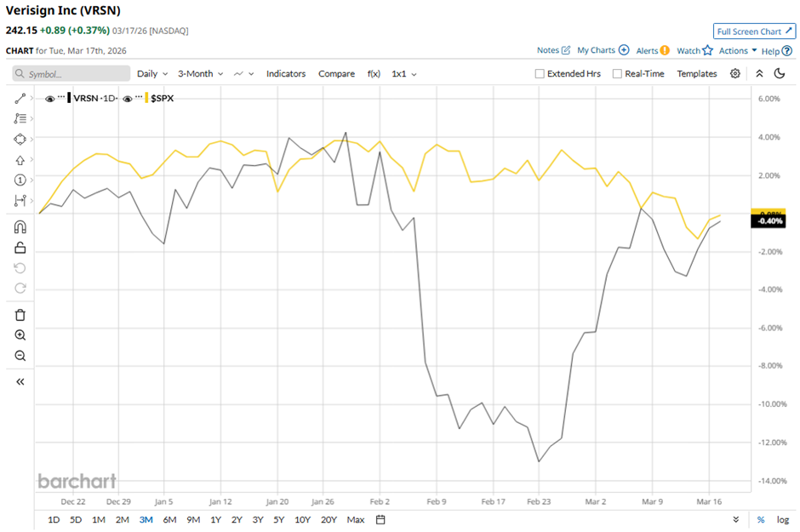Zoom in using the magnifier plus icon
This screenshot has width=800, height=532.
pos(20,335)
